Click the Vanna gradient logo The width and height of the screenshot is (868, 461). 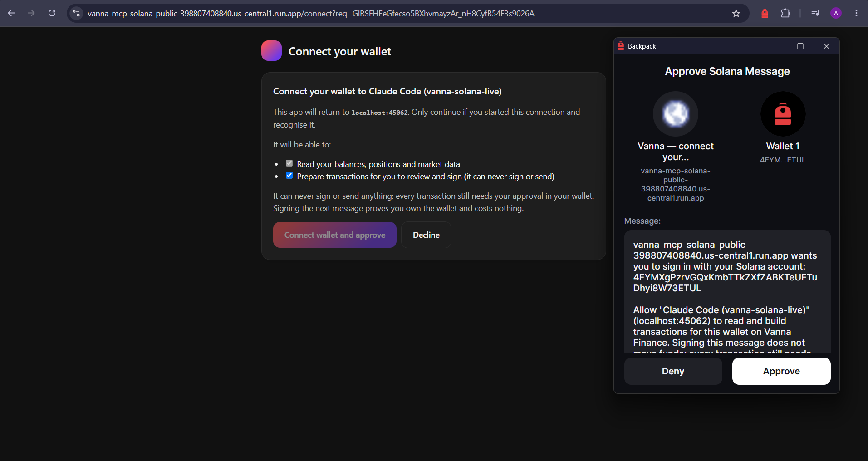[x=271, y=51]
